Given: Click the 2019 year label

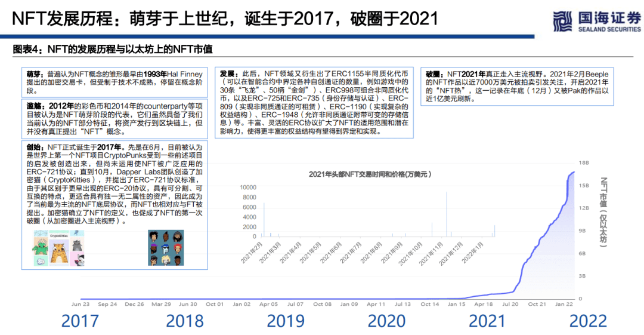Looking at the screenshot, I should (x=286, y=321).
